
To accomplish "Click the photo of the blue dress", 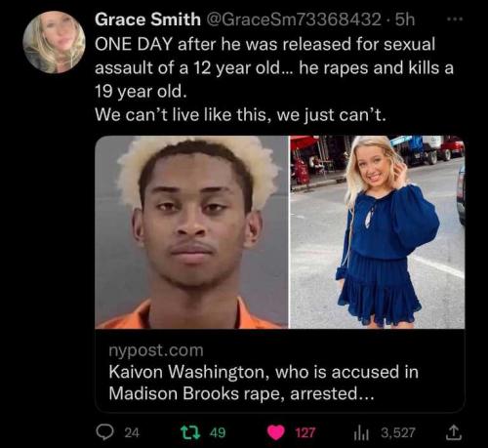I will coord(378,232).
